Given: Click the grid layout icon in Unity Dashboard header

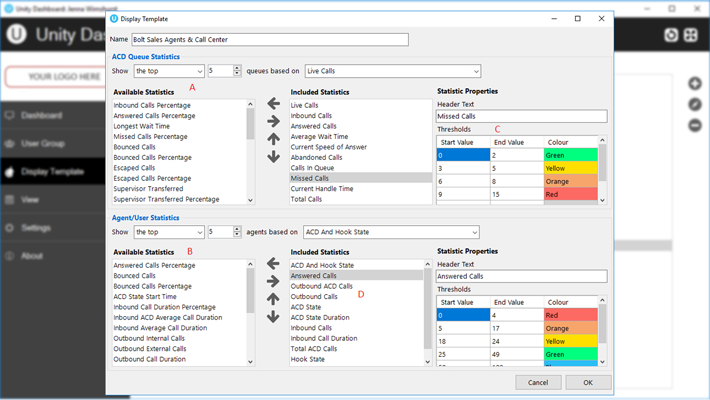Looking at the screenshot, I should click(x=691, y=35).
